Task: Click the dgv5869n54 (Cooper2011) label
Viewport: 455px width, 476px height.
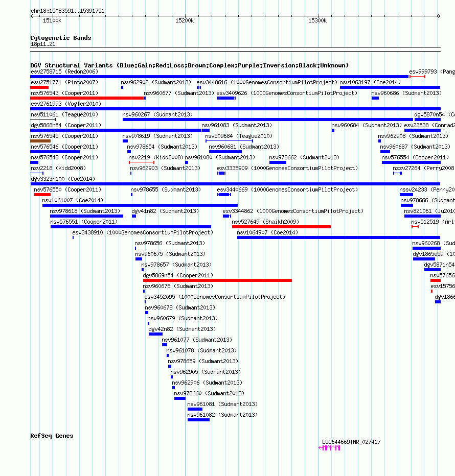Action: click(178, 275)
